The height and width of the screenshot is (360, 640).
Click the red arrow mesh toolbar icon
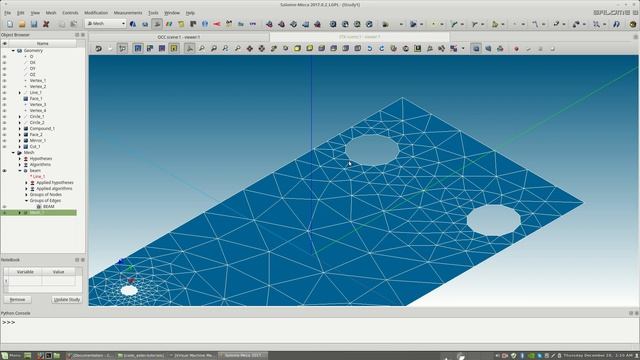click(x=217, y=24)
